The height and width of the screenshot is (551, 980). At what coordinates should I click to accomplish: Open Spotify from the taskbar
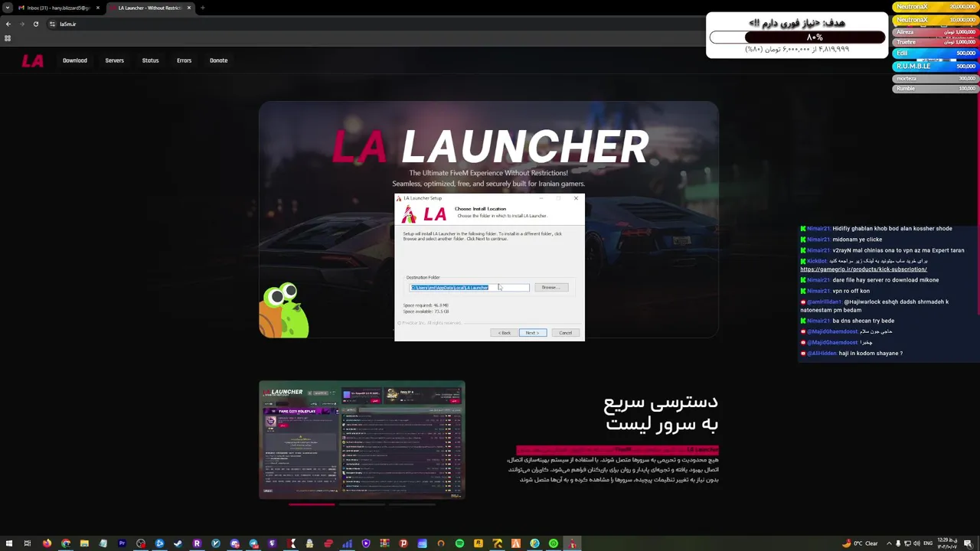pyautogui.click(x=459, y=543)
